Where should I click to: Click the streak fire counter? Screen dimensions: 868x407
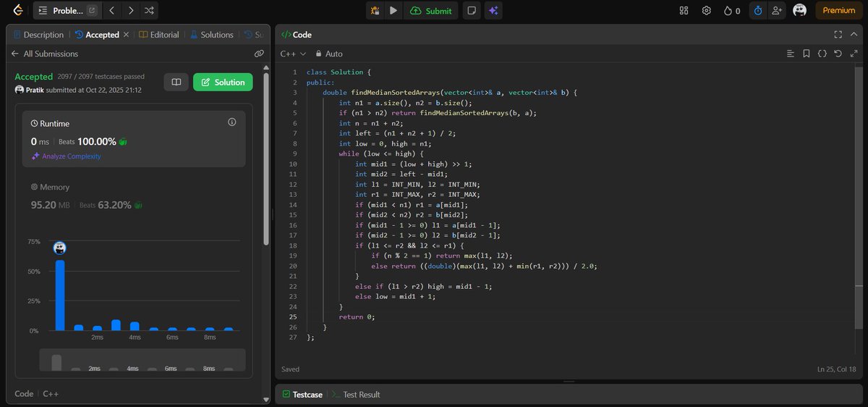tap(732, 10)
